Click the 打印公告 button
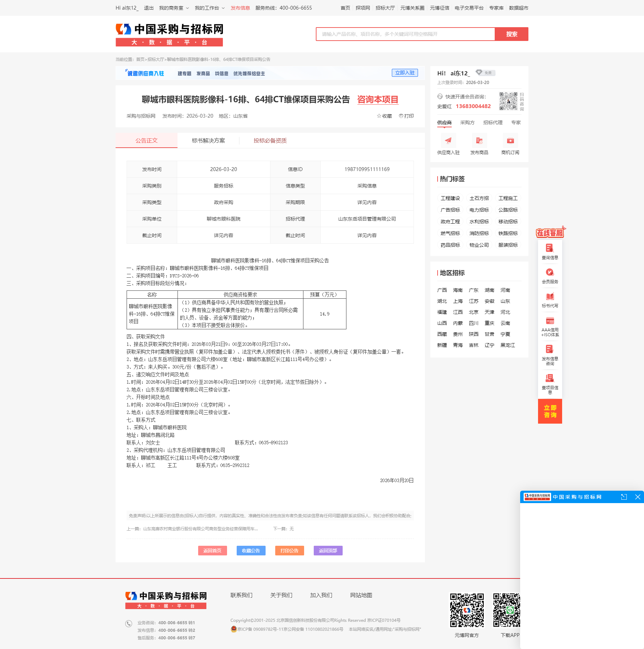 tap(289, 551)
